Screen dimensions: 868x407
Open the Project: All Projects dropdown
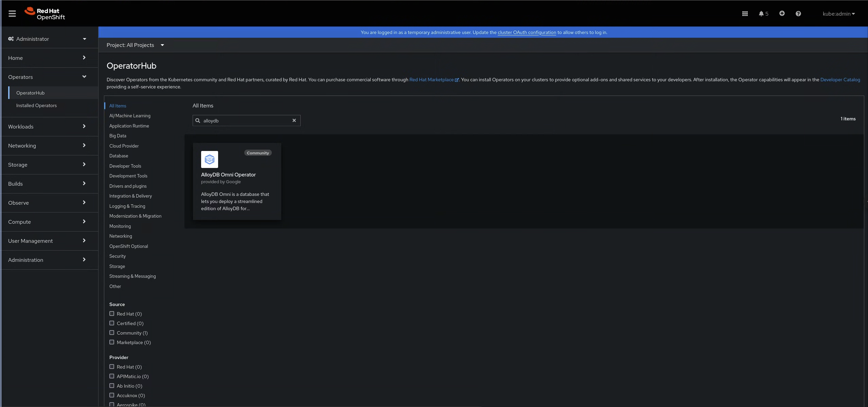(135, 45)
